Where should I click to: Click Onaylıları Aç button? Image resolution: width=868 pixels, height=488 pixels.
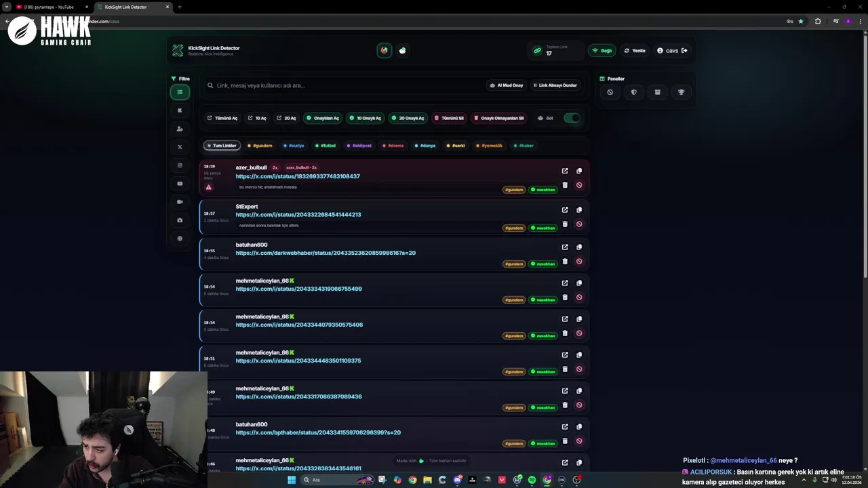tap(322, 118)
